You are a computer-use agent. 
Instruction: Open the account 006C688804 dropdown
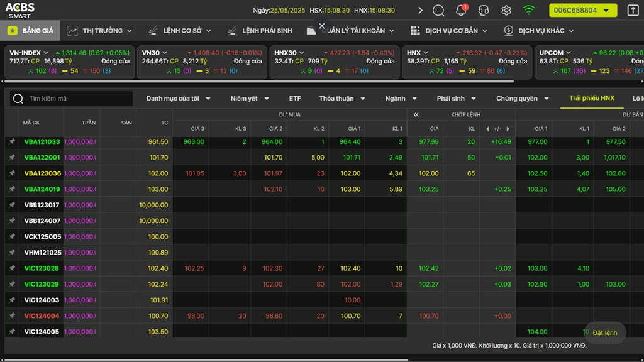pyautogui.click(x=583, y=10)
